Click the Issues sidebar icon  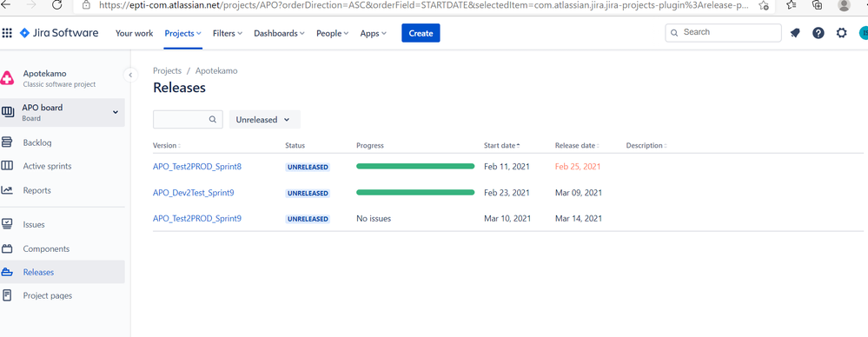[7, 224]
